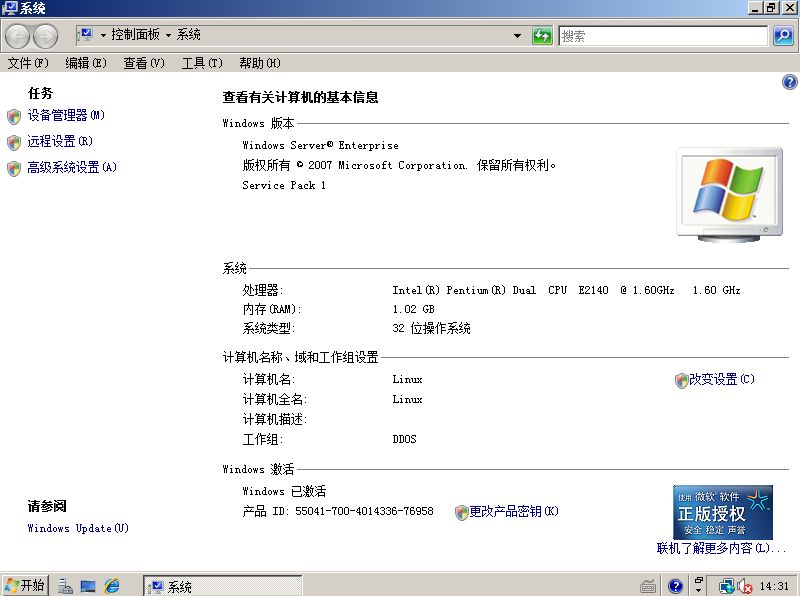This screenshot has width=800, height=596.
Task: Click the Linux value beside 计算机名
Action: pyautogui.click(x=407, y=379)
